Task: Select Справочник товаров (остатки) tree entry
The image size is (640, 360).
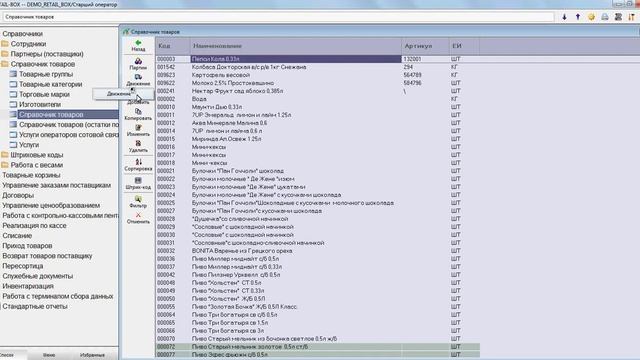Action: (x=69, y=124)
